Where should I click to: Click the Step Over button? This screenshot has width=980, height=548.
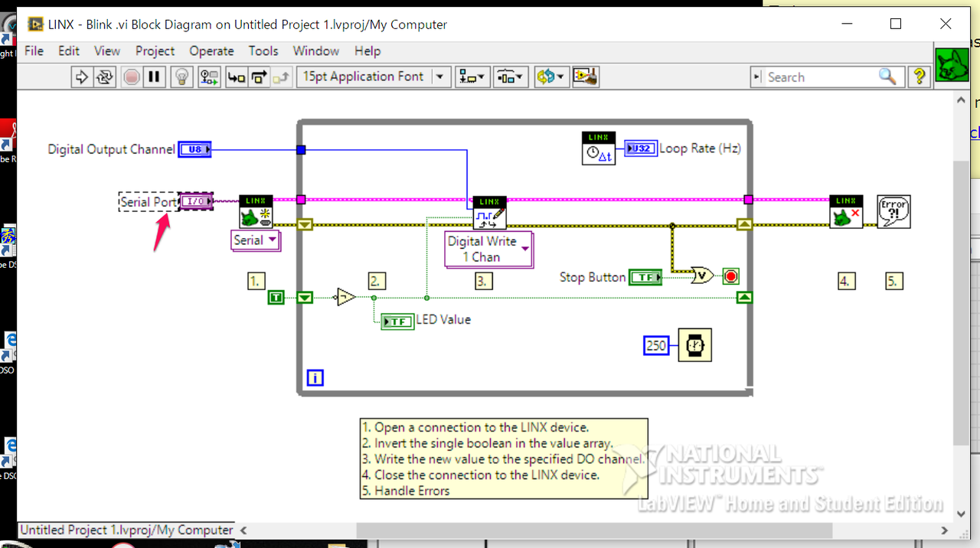point(260,77)
